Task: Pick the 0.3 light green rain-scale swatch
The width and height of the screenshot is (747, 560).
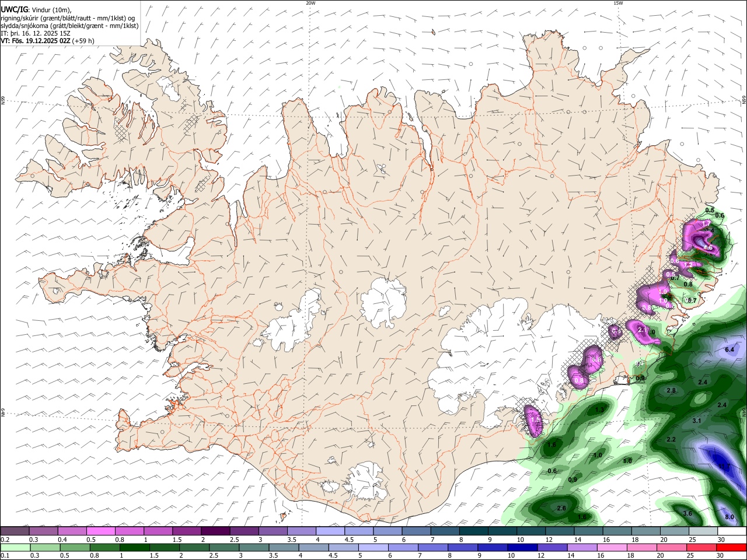Action: (x=44, y=547)
